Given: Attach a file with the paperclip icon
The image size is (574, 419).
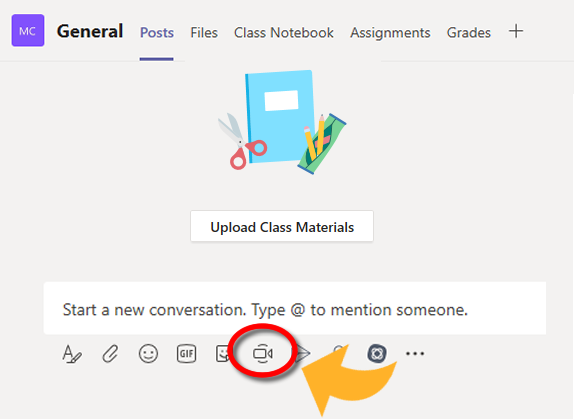Looking at the screenshot, I should click(110, 353).
